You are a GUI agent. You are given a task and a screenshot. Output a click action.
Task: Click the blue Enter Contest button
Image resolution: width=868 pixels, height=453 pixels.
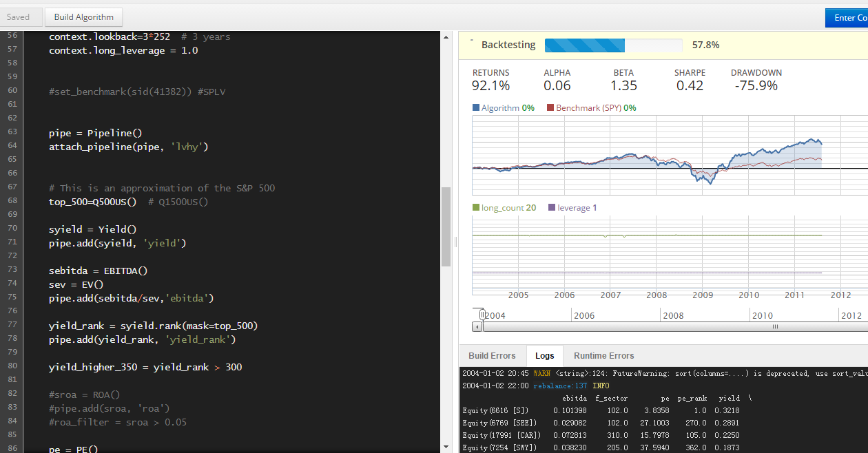pyautogui.click(x=847, y=18)
